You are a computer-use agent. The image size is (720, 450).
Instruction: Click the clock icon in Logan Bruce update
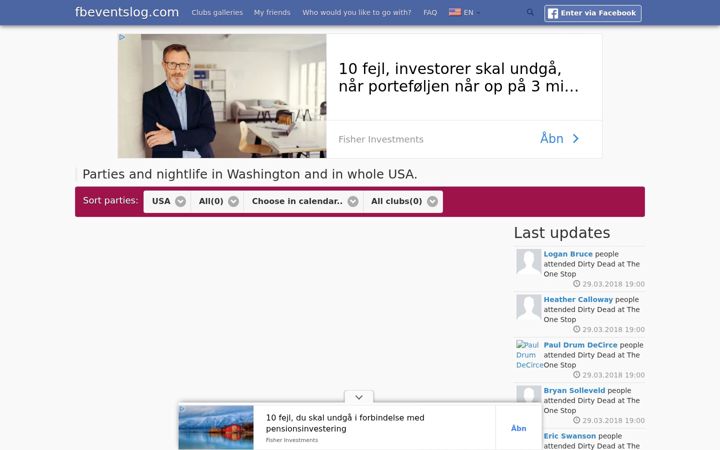pos(577,284)
